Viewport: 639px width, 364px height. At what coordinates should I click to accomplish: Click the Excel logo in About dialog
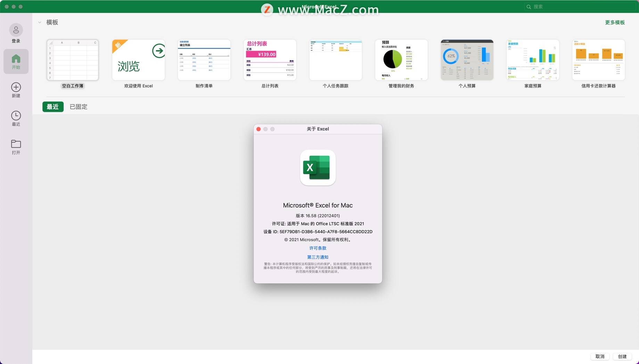[318, 168]
